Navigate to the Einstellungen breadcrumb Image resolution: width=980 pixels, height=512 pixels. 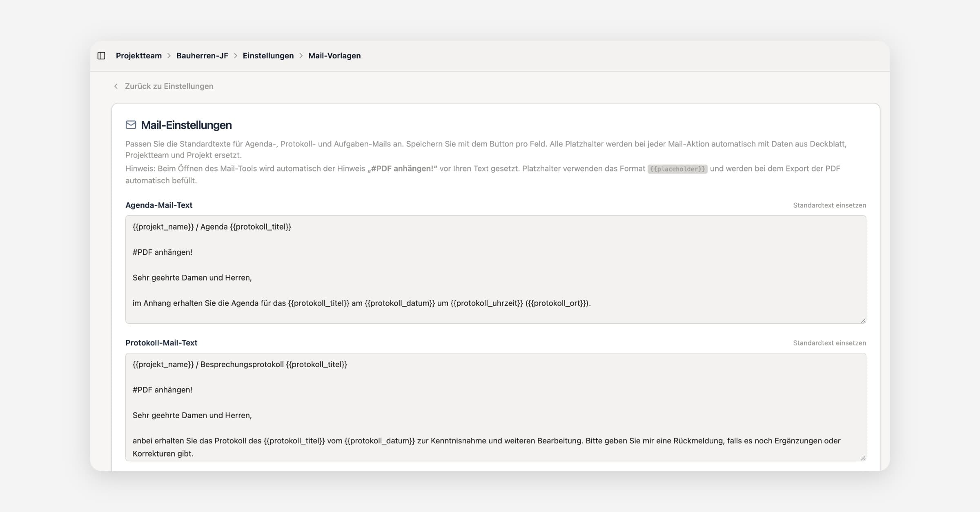[268, 56]
